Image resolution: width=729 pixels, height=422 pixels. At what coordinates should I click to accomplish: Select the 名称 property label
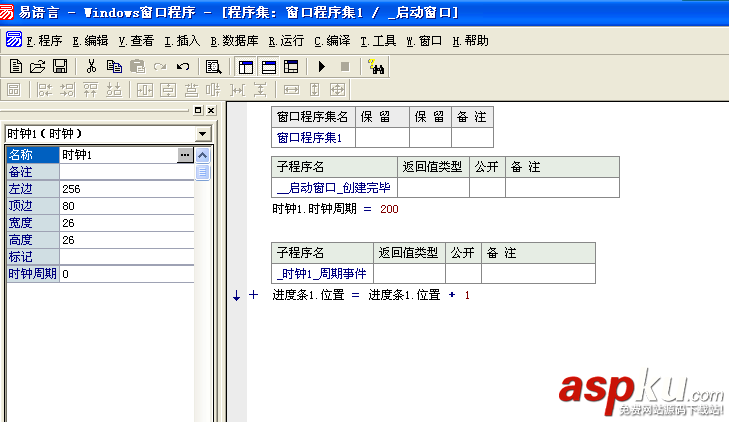click(x=33, y=155)
